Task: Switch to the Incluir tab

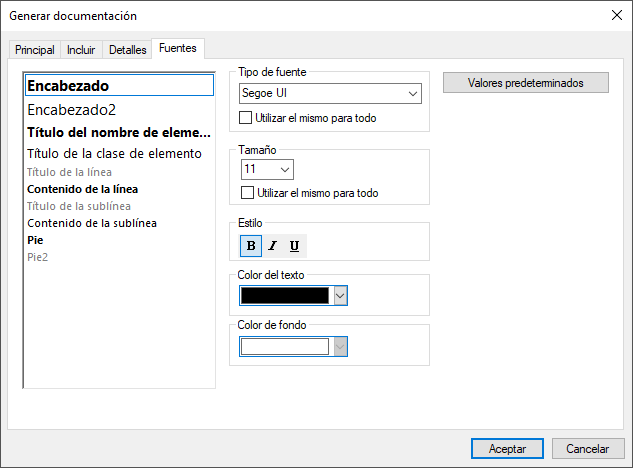Action: tap(82, 50)
